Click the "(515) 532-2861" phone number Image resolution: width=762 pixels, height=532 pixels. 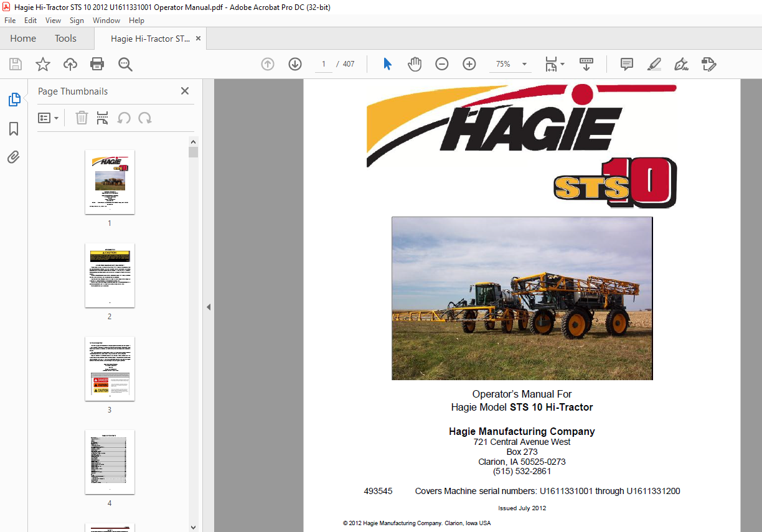point(522,472)
